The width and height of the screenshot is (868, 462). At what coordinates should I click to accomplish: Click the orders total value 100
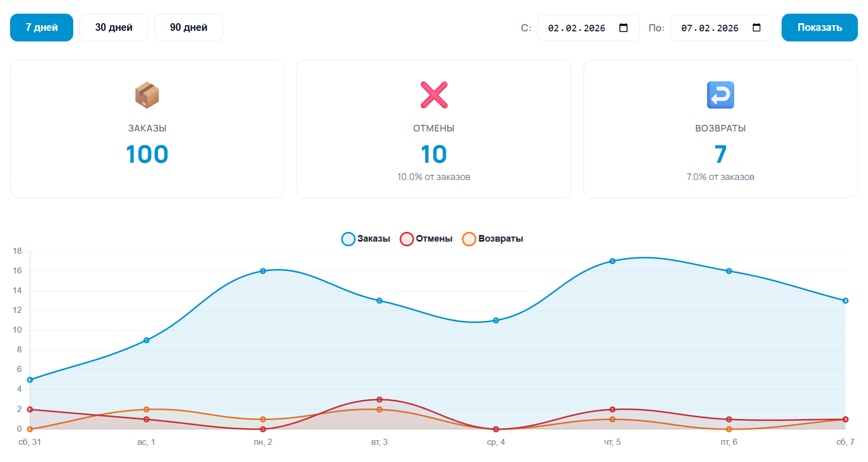pyautogui.click(x=147, y=154)
